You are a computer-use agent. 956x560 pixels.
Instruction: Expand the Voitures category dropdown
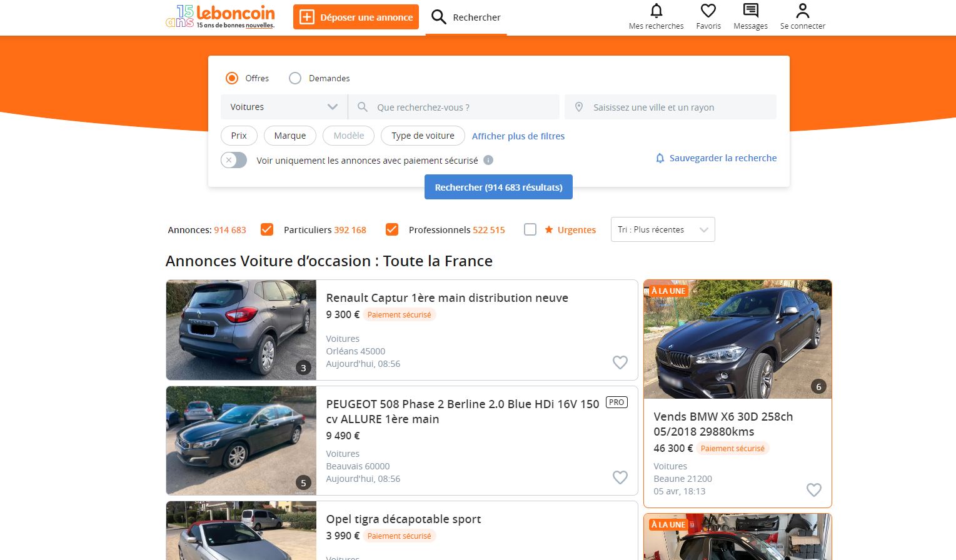click(x=284, y=107)
